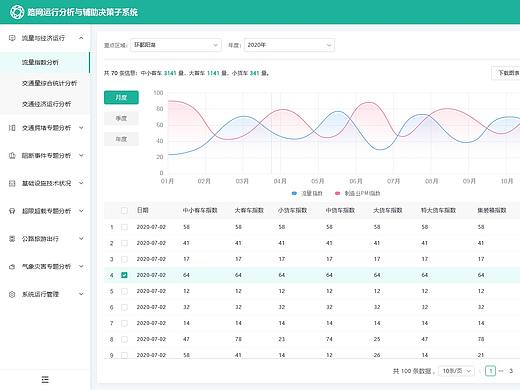
Task: Click the 公路旅游出行 menu icon
Action: point(12,239)
